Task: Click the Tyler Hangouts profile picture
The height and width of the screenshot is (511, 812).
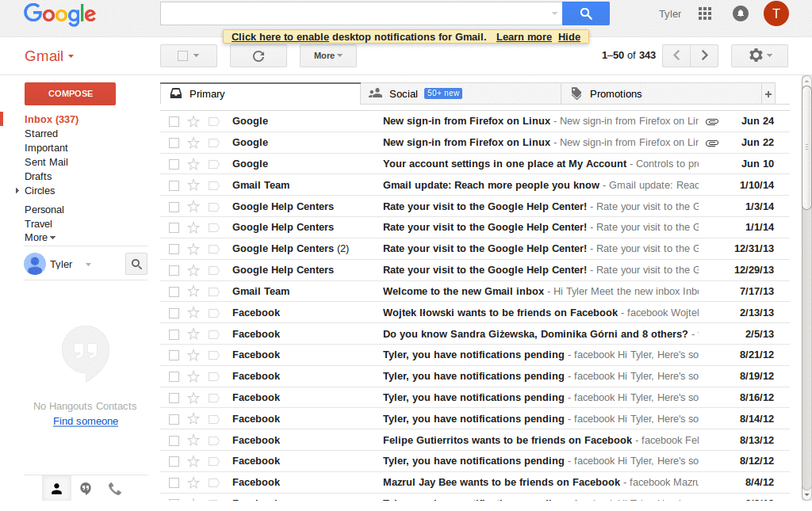Action: 35,265
